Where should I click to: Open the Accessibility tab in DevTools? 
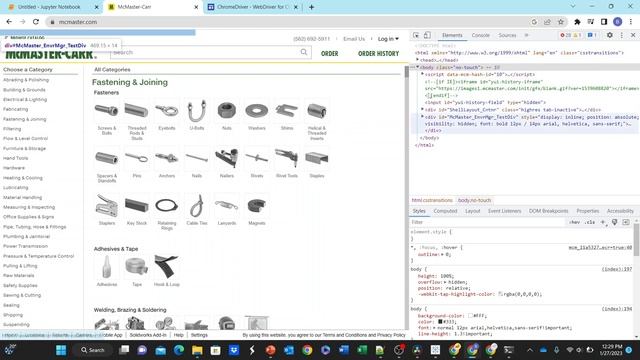(620, 211)
